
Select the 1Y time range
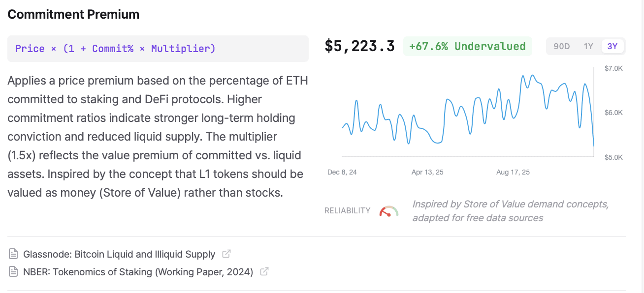coord(588,47)
